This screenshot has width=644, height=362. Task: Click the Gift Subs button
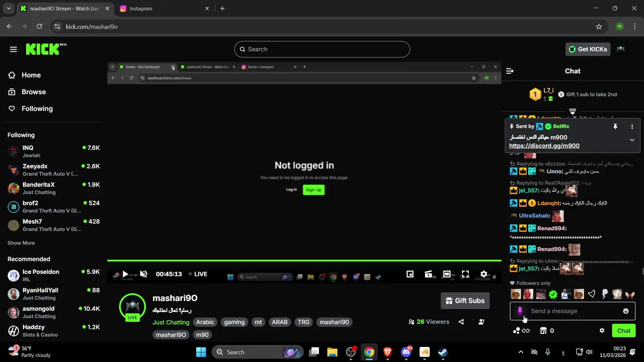465,301
